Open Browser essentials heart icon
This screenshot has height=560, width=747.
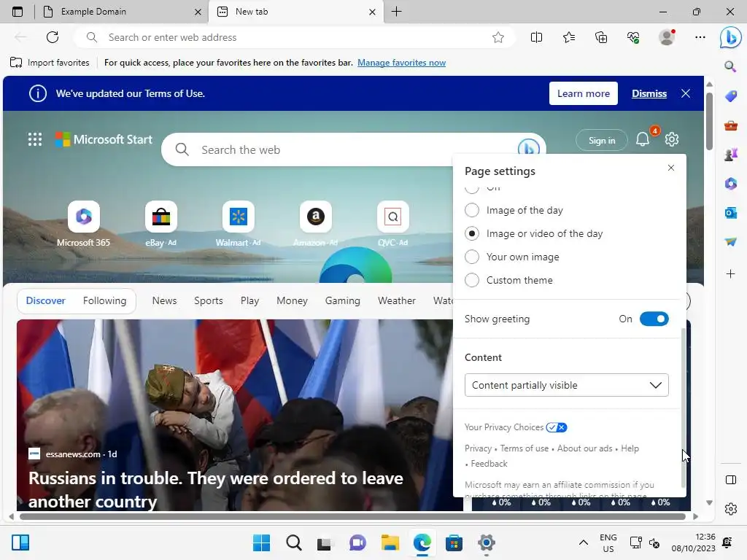(x=633, y=37)
